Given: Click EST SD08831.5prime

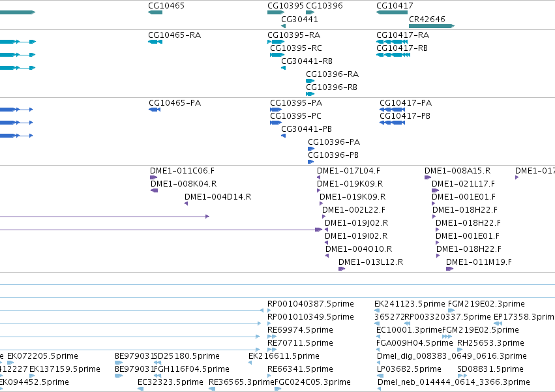Looking at the screenshot, I should [490, 369].
